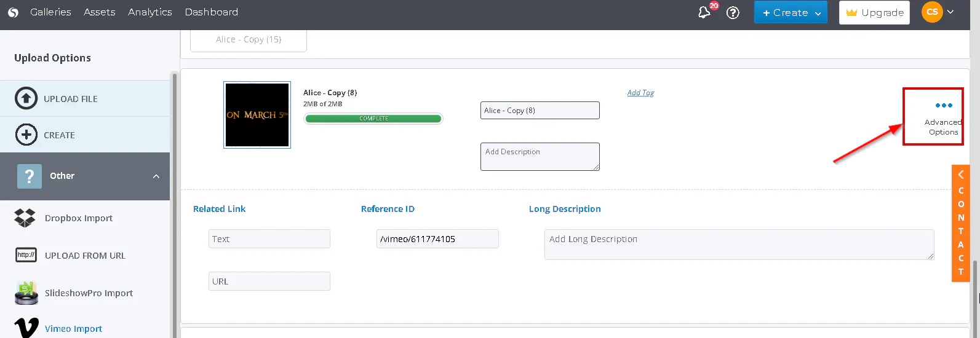Click the Dropbox logo icon
This screenshot has height=338, width=980.
[25, 218]
